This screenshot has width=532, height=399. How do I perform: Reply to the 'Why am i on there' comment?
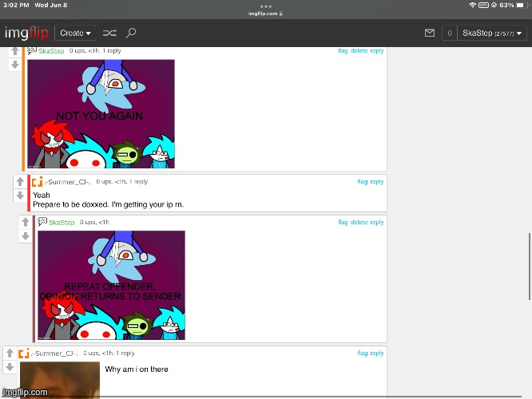point(377,353)
